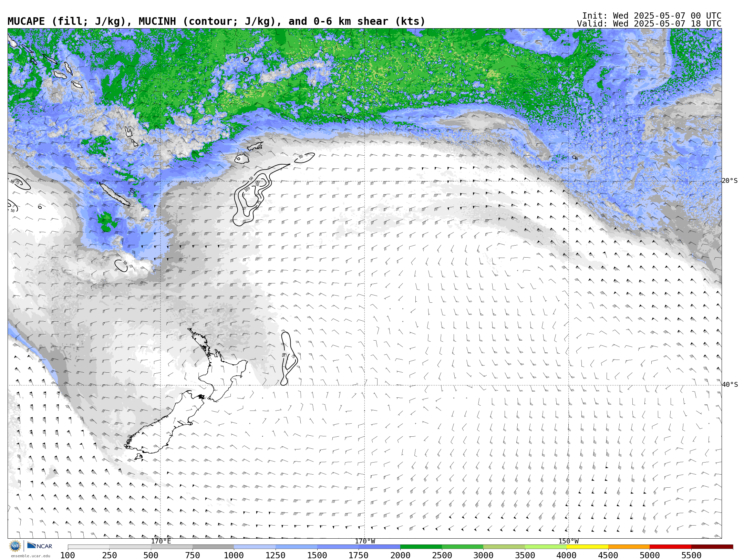
Task: Pick the lime green 3500–4000 colorbar swatch
Action: (546, 547)
